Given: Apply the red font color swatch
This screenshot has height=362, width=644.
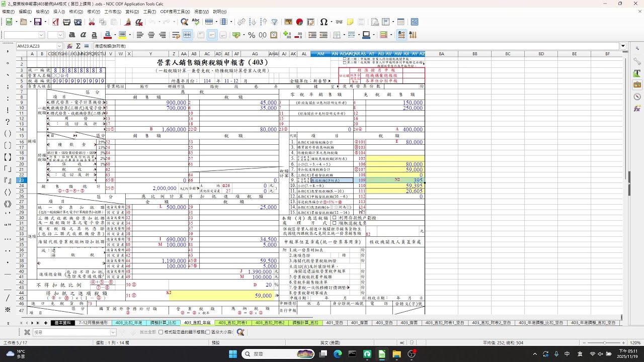Looking at the screenshot, I should (107, 35).
